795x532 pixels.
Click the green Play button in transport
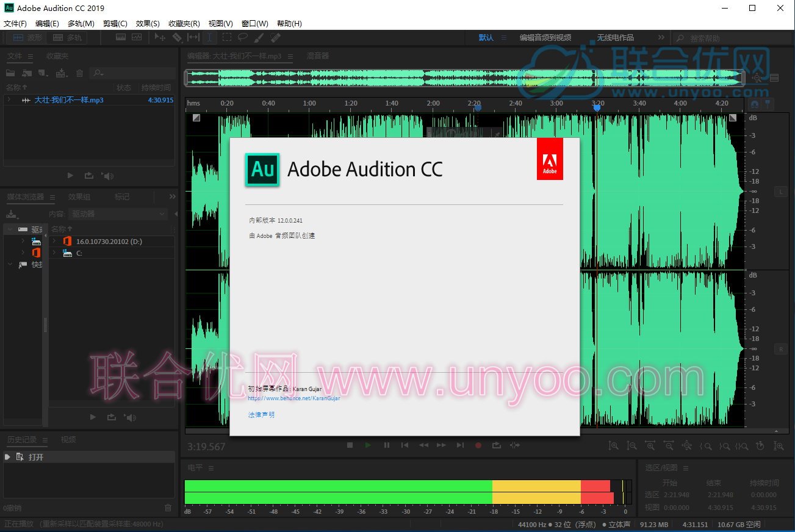click(x=368, y=445)
